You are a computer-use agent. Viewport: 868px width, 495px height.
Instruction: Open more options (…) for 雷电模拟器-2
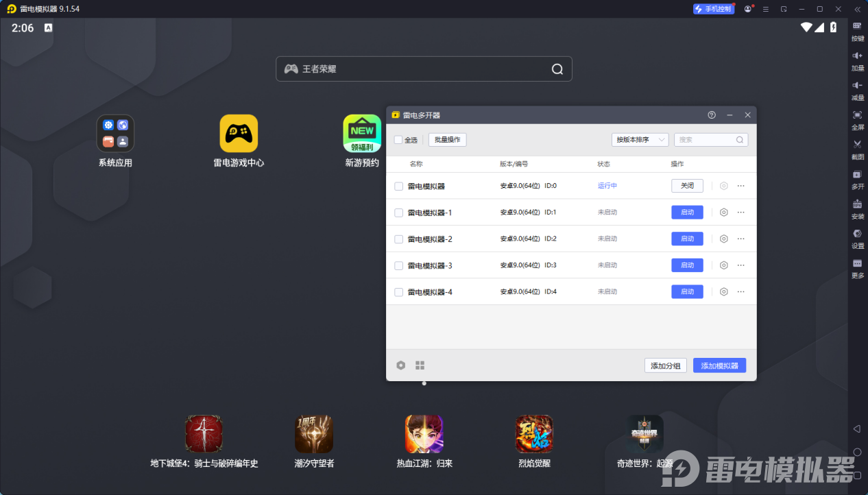click(x=740, y=239)
